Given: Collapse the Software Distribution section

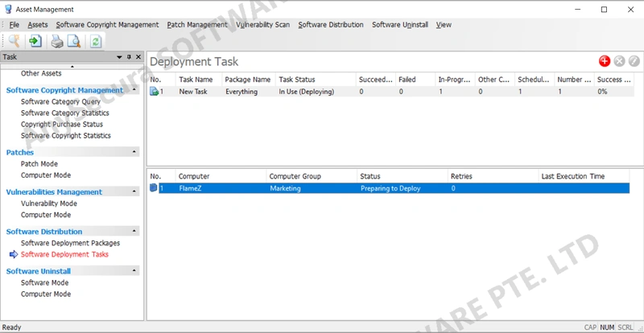Looking at the screenshot, I should (x=134, y=232).
